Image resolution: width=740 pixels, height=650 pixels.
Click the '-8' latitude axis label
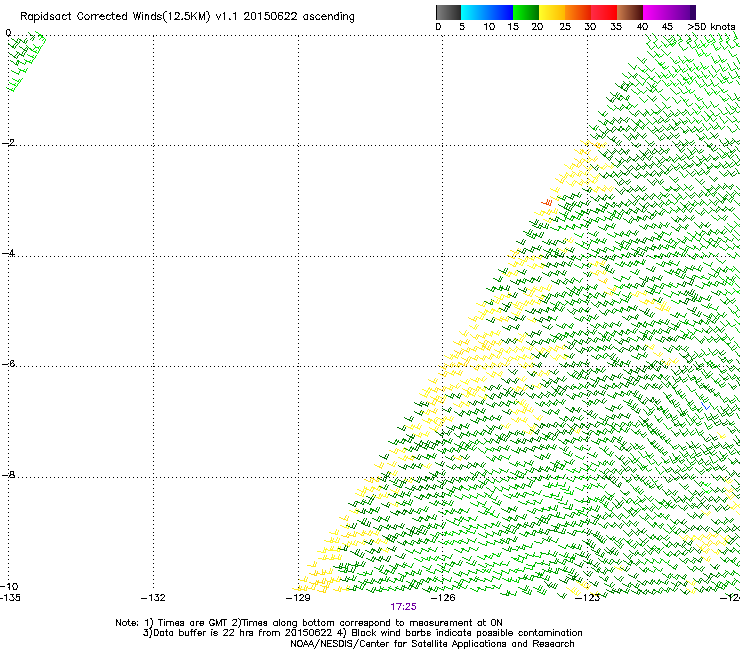pyautogui.click(x=8, y=474)
